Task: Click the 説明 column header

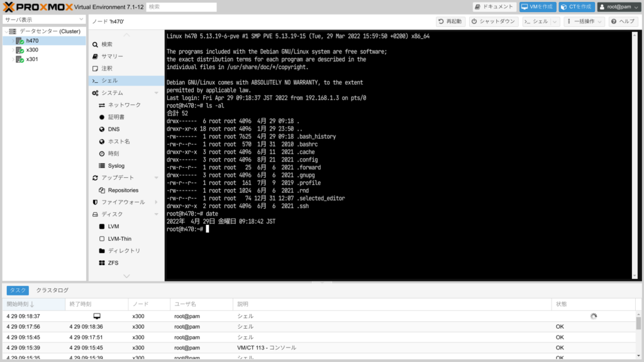Action: (x=392, y=304)
